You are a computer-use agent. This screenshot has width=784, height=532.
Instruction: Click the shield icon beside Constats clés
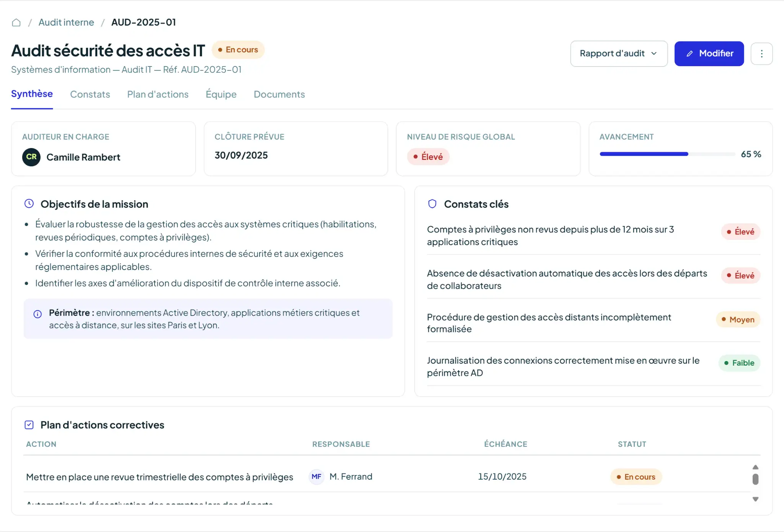(432, 203)
